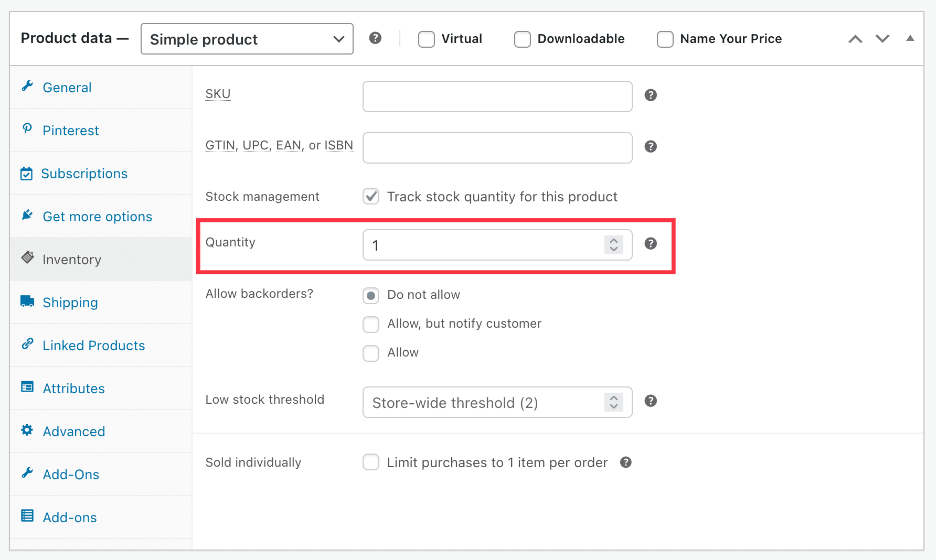Click the Pinterest icon in the sidebar
This screenshot has width=936, height=560.
28,130
